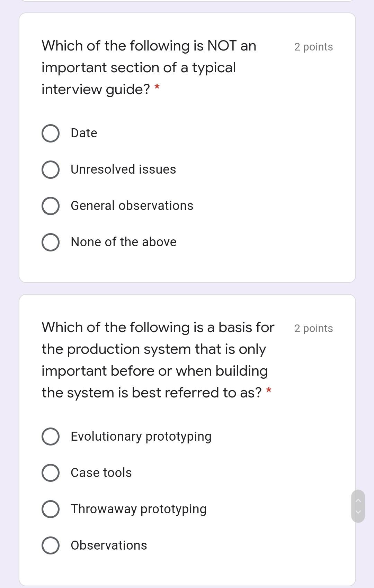374x588 pixels.
Task: Click the Case tools answer label text
Action: point(101,473)
